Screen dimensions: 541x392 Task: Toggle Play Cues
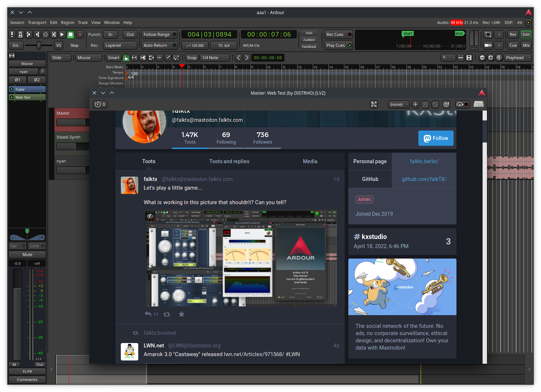coord(338,45)
